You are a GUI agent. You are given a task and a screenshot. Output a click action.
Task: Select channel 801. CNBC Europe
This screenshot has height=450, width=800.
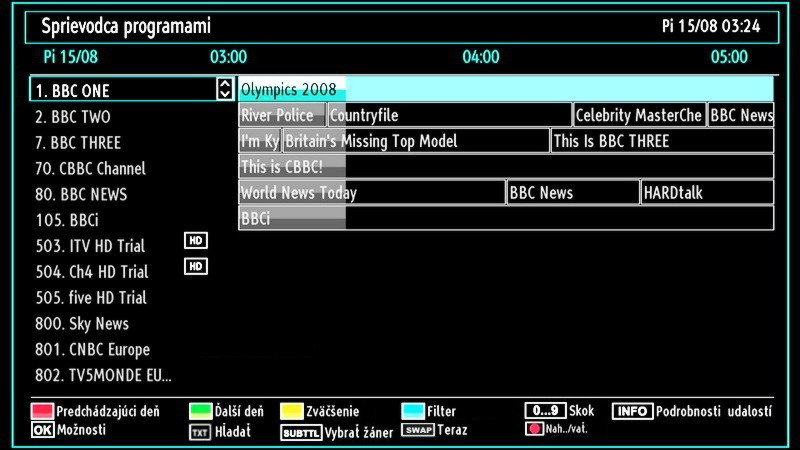pos(92,349)
